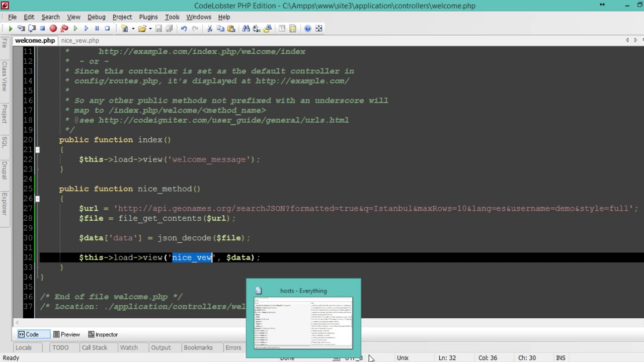Click the Save All icon

coord(170,29)
